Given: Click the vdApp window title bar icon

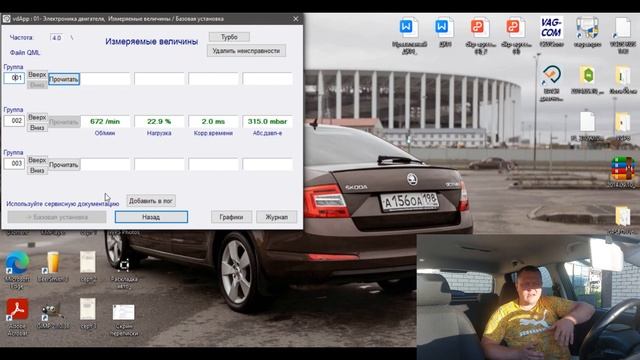Looking at the screenshot, I should [x=7, y=19].
